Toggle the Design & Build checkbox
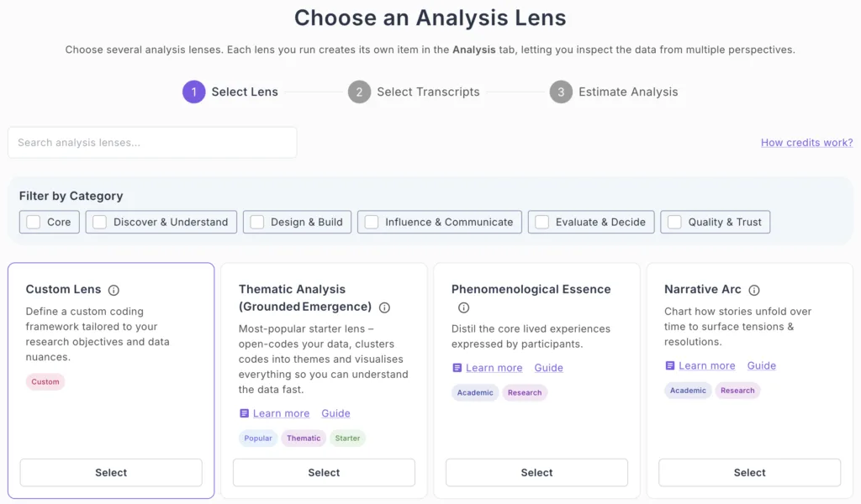861x504 pixels. [257, 222]
